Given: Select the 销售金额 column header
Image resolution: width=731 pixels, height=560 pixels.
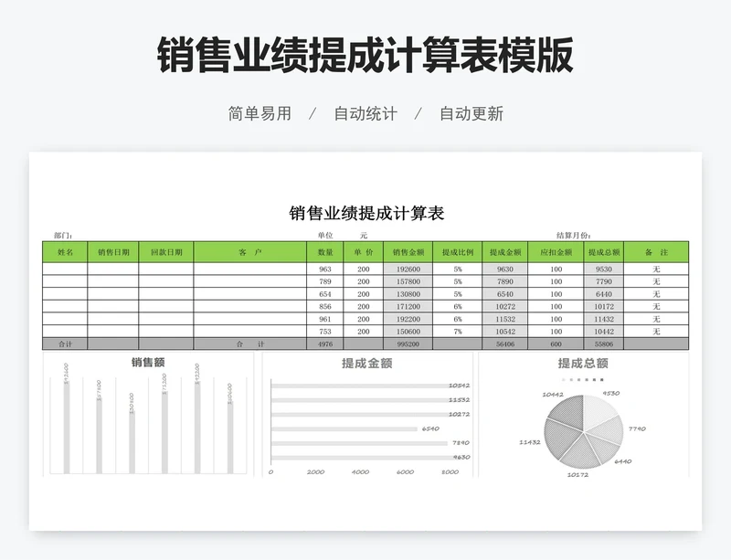Looking at the screenshot, I should (x=408, y=252).
